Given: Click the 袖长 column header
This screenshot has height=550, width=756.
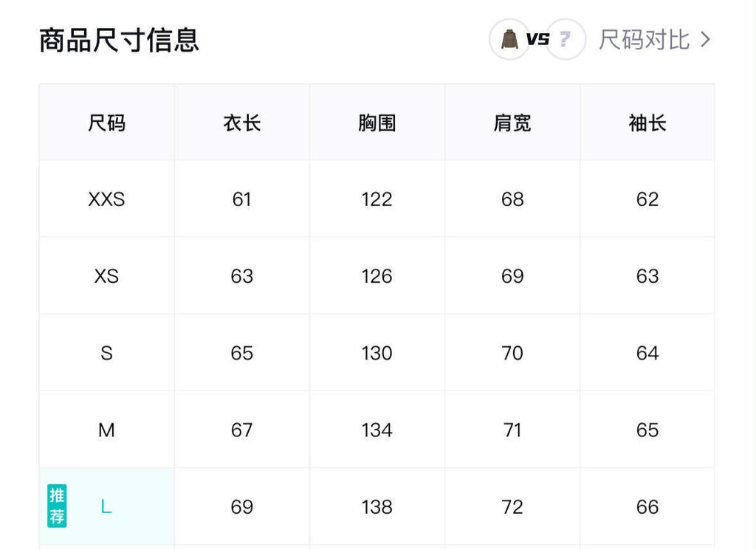Looking at the screenshot, I should 647,123.
